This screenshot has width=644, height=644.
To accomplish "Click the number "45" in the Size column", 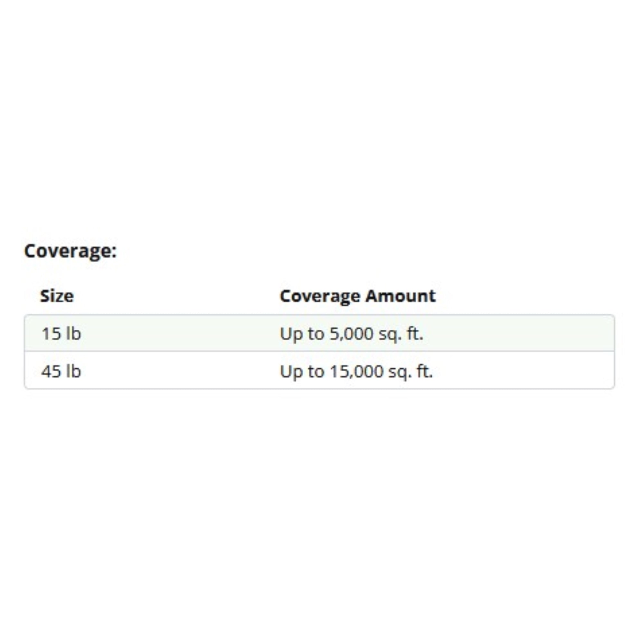I will [51, 371].
